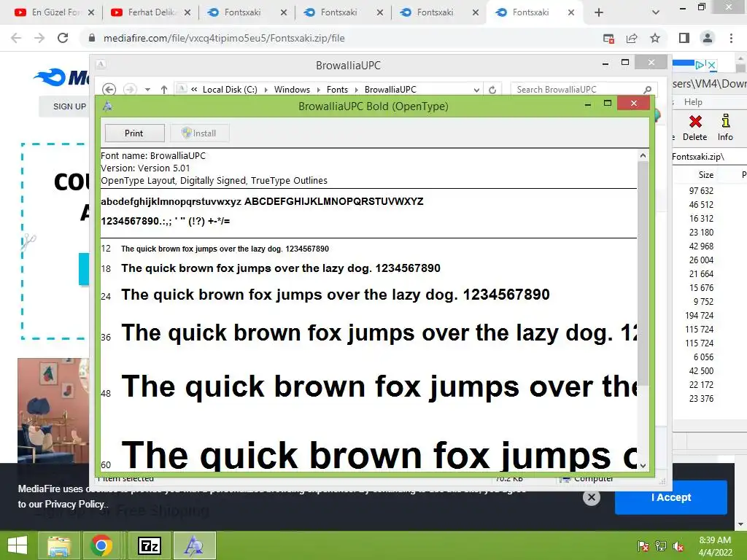Open the Chrome tab search dropdown
The height and width of the screenshot is (560, 747).
pos(656,12)
